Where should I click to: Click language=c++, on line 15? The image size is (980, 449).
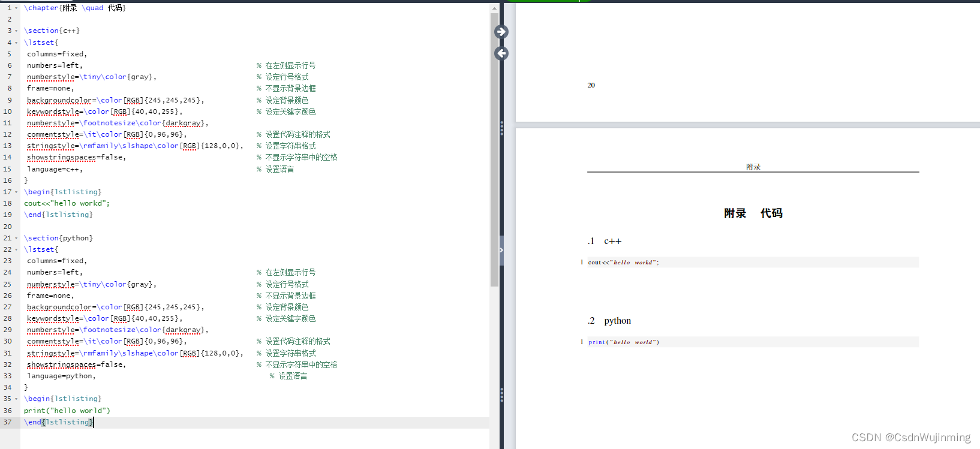pos(55,169)
